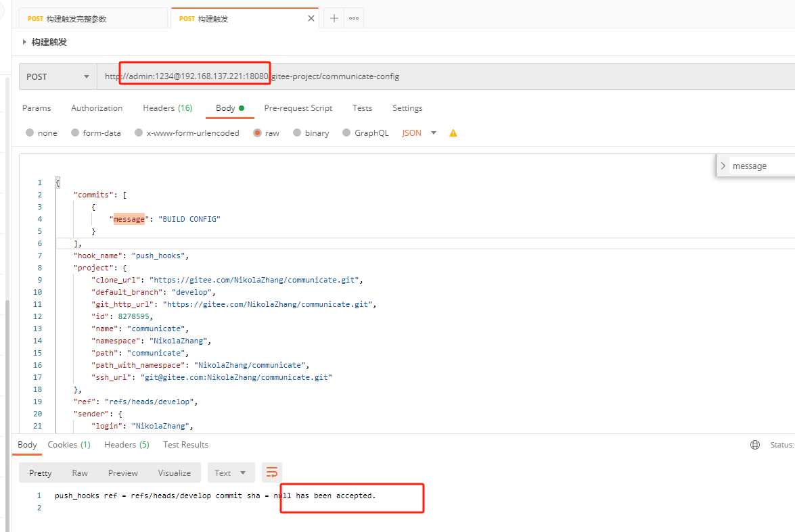Click the chevron beside message search box

723,166
